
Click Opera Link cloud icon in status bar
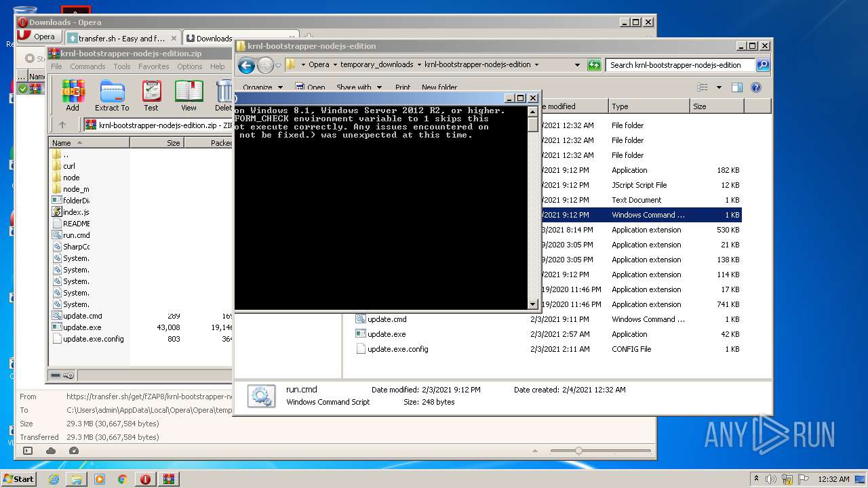[x=51, y=451]
